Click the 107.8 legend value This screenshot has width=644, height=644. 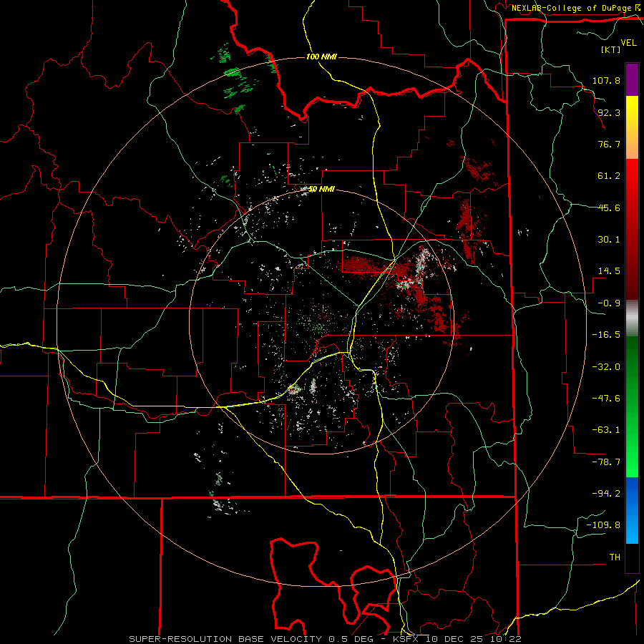point(606,80)
